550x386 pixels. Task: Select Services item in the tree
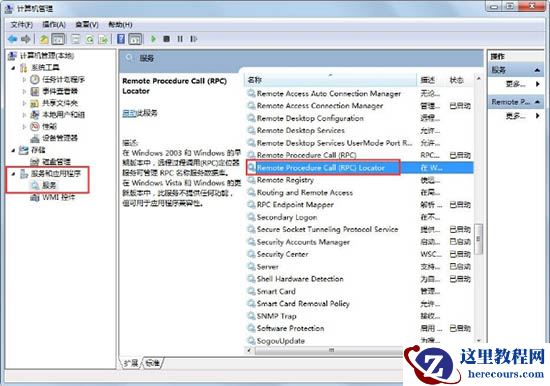[x=49, y=185]
